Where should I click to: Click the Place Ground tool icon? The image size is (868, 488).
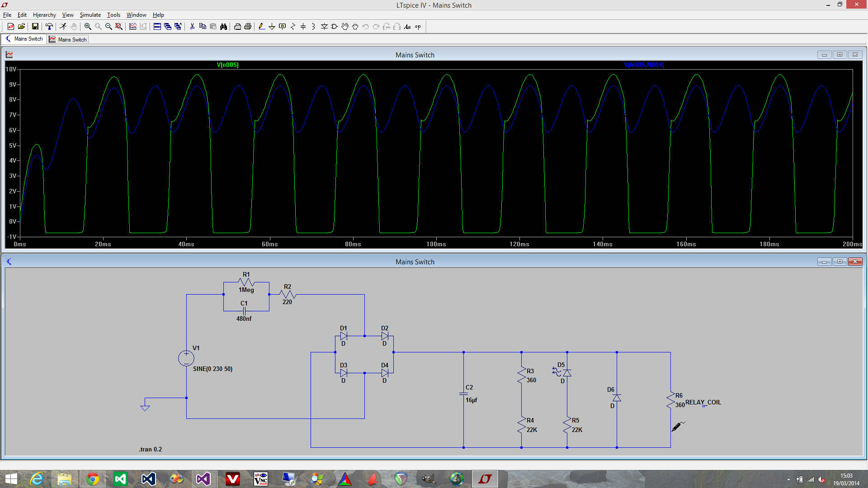272,27
